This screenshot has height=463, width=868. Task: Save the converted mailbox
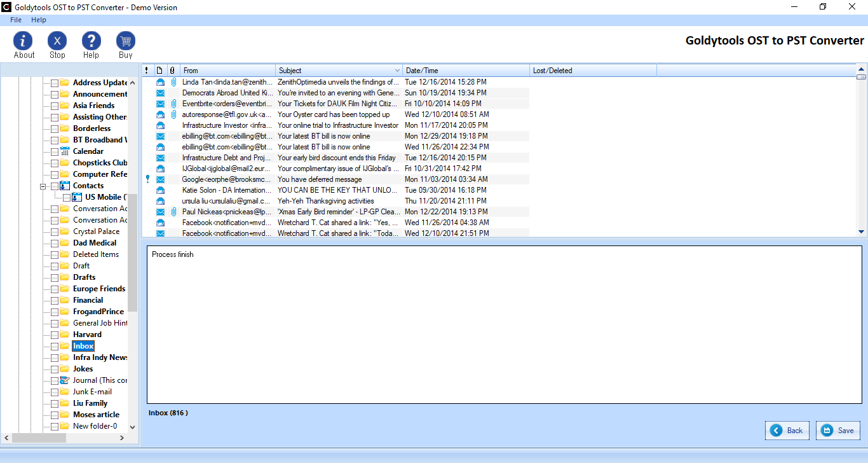838,431
